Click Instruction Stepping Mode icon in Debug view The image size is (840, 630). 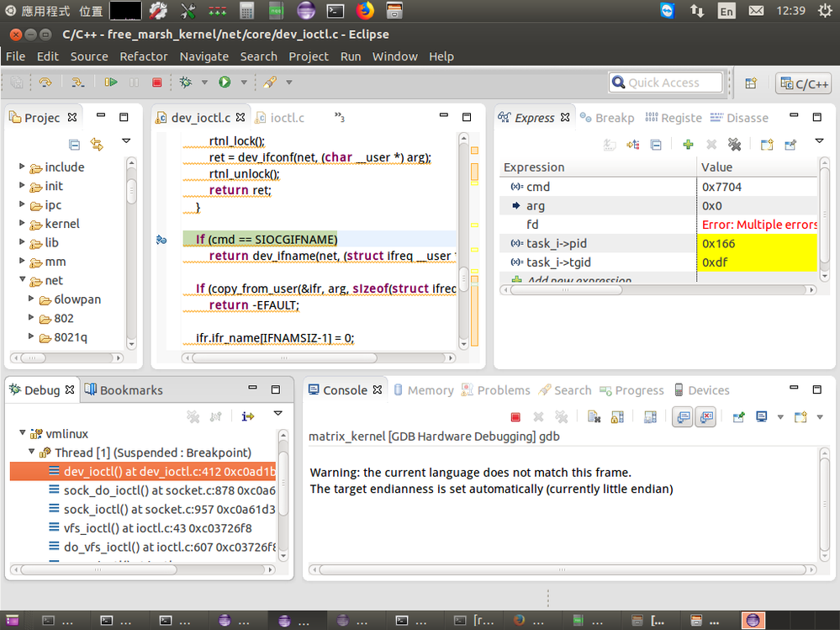tap(247, 416)
